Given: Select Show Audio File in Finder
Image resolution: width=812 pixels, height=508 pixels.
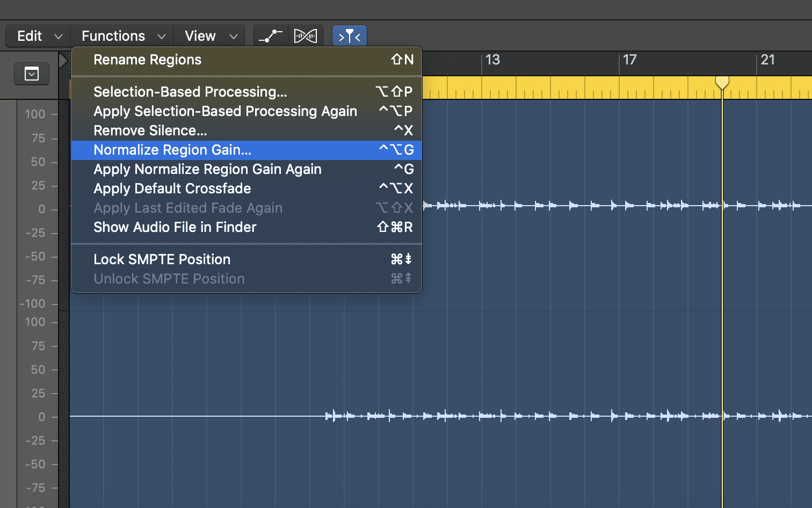Looking at the screenshot, I should tap(175, 227).
